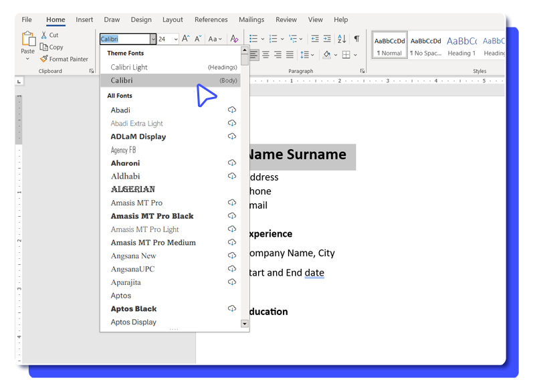Sort text with the A-Z sort icon
Image resolution: width=535 pixels, height=392 pixels.
point(342,39)
